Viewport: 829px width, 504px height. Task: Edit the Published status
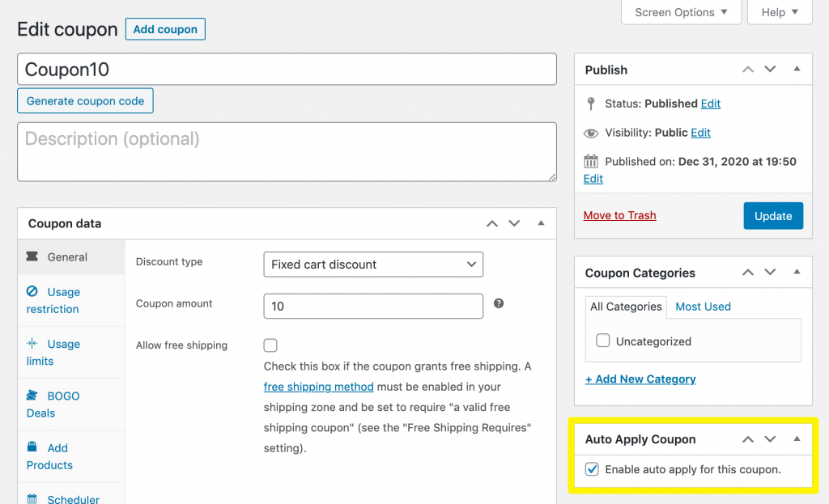(711, 104)
